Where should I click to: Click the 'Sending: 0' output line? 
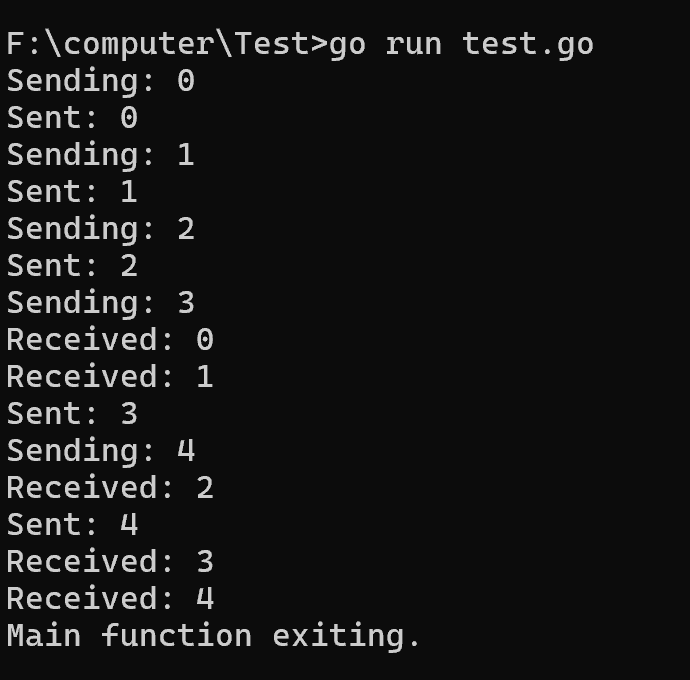(x=100, y=81)
